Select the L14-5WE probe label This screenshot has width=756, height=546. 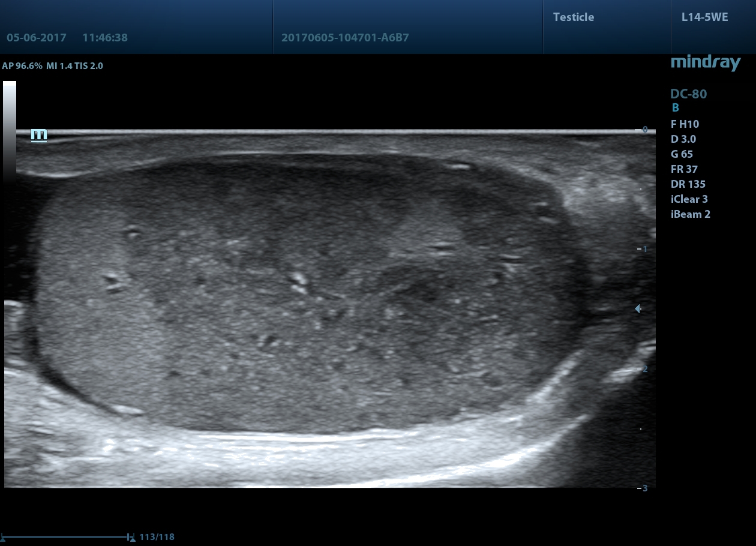[704, 17]
